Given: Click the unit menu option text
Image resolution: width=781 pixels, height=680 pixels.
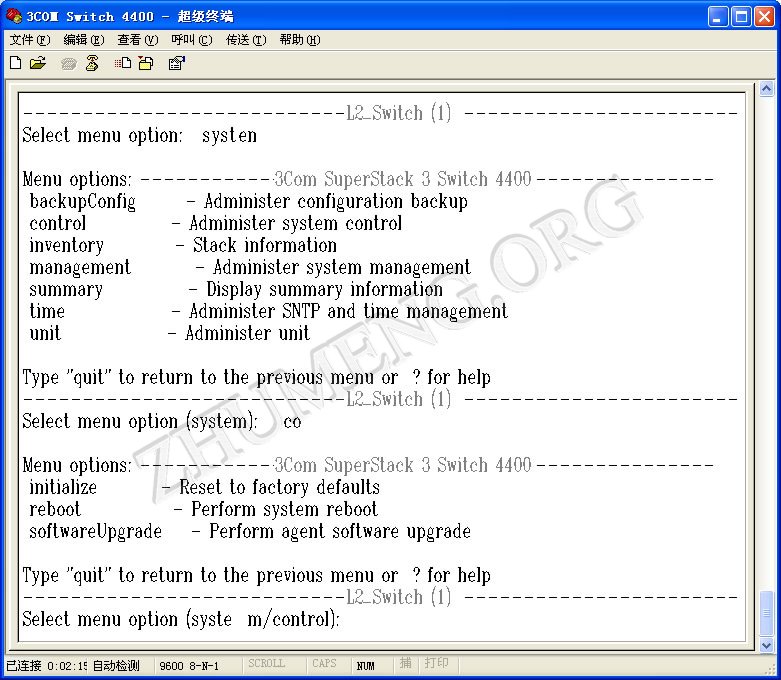Looking at the screenshot, I should point(45,333).
